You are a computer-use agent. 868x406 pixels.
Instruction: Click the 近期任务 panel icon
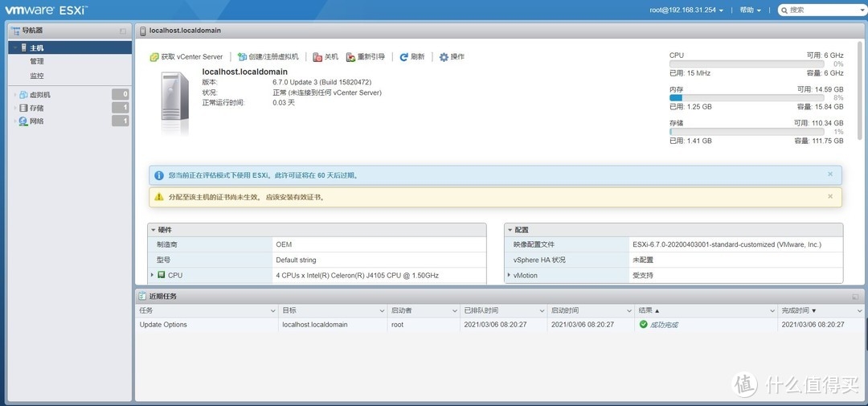[x=143, y=297]
